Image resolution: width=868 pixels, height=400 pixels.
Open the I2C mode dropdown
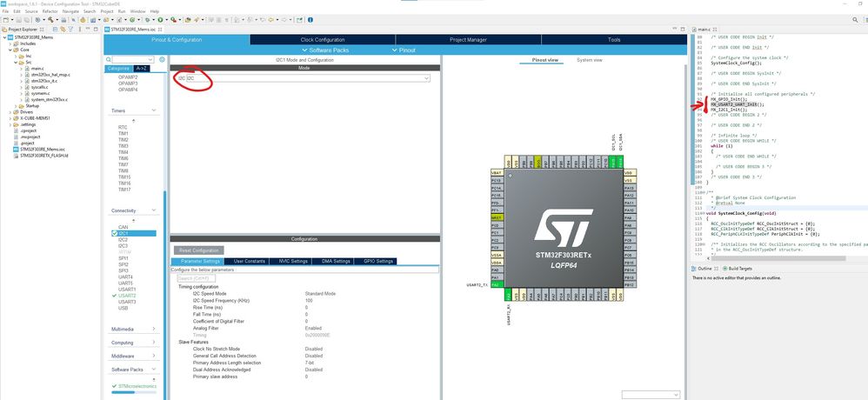[425, 78]
